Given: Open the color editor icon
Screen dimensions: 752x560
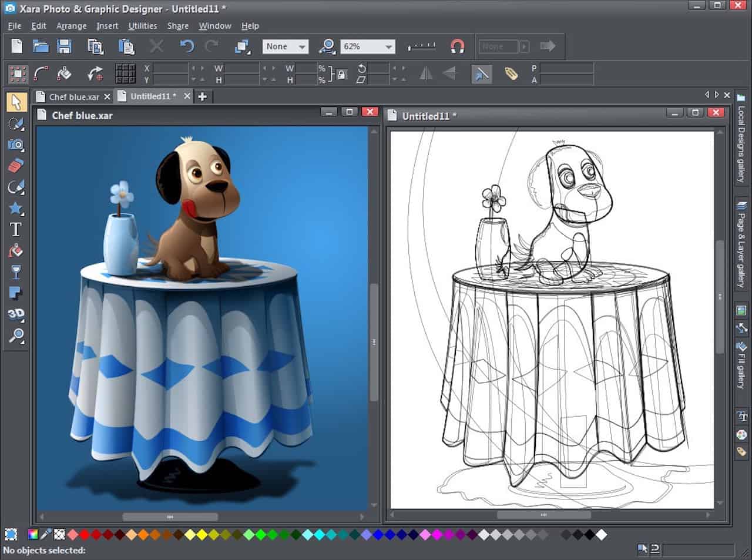Looking at the screenshot, I should click(x=33, y=535).
